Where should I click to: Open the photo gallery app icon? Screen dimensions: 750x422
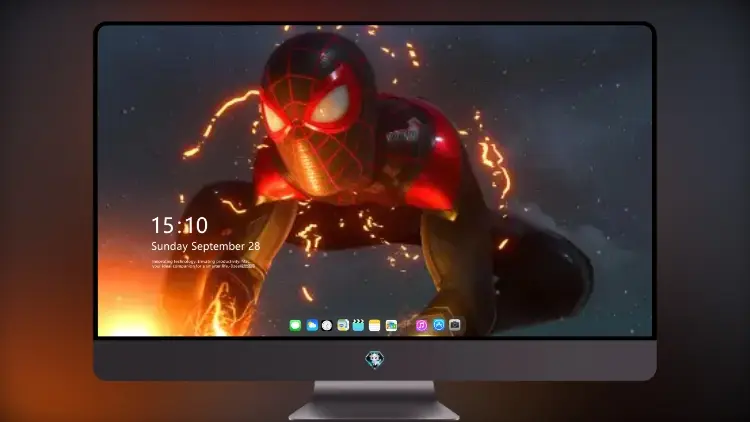coord(391,326)
